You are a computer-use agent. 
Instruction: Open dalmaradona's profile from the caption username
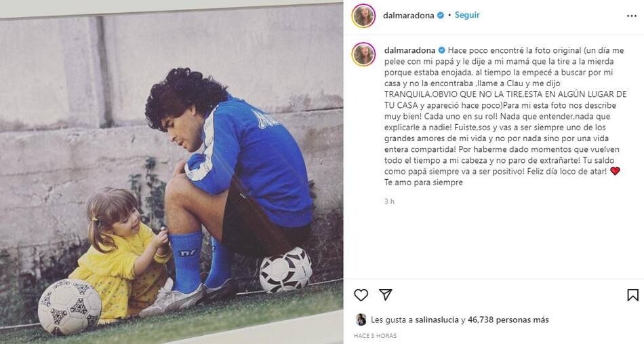409,50
